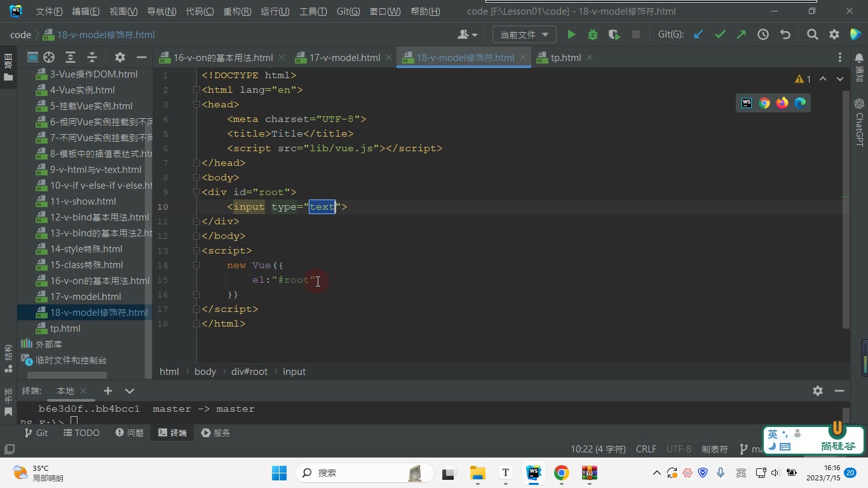Locate opened file with crosshair icon

tap(49, 57)
